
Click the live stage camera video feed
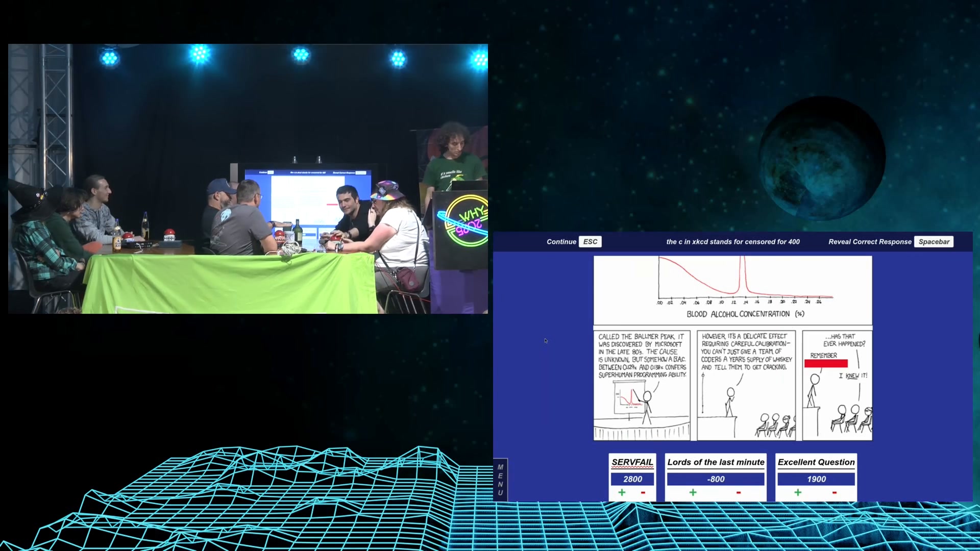(248, 179)
